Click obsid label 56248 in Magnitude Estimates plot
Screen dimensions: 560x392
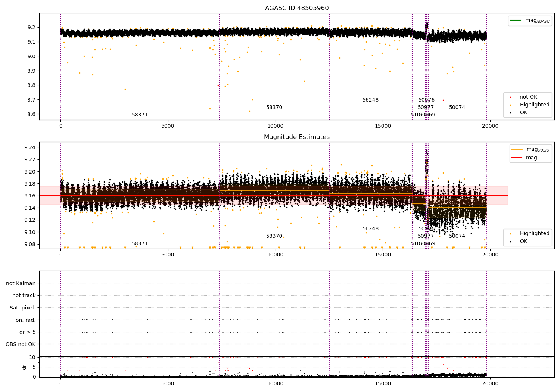[x=370, y=229]
